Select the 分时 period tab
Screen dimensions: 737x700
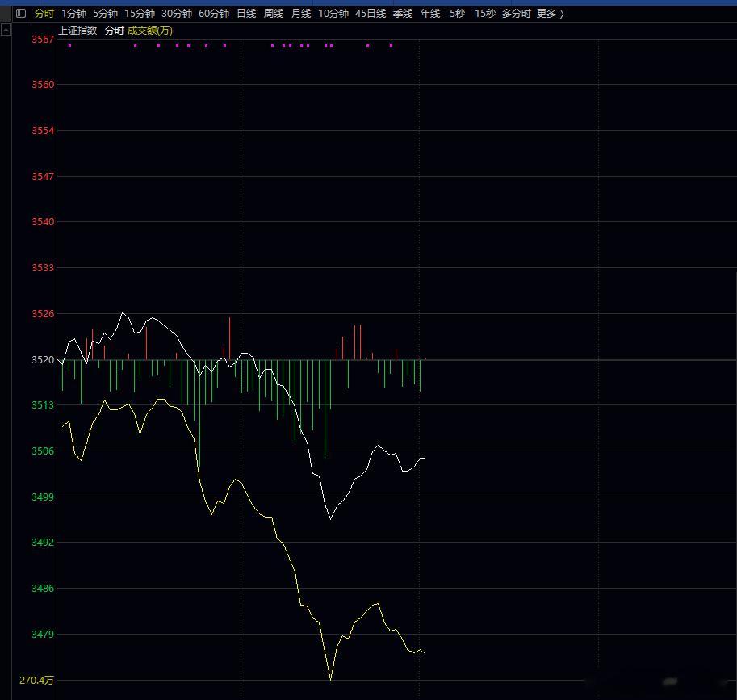click(44, 14)
